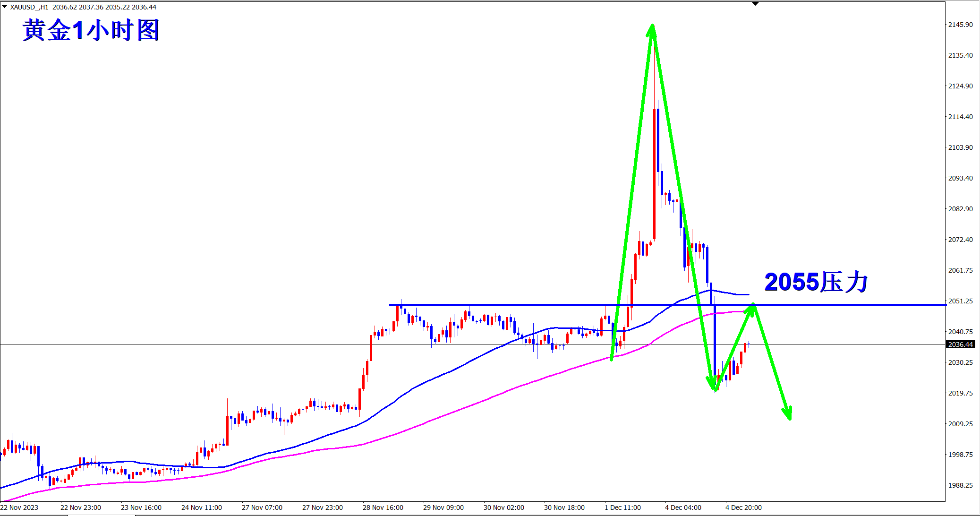Click the '1 Dec 11:00' time axis label
The height and width of the screenshot is (516, 980).
(622, 507)
